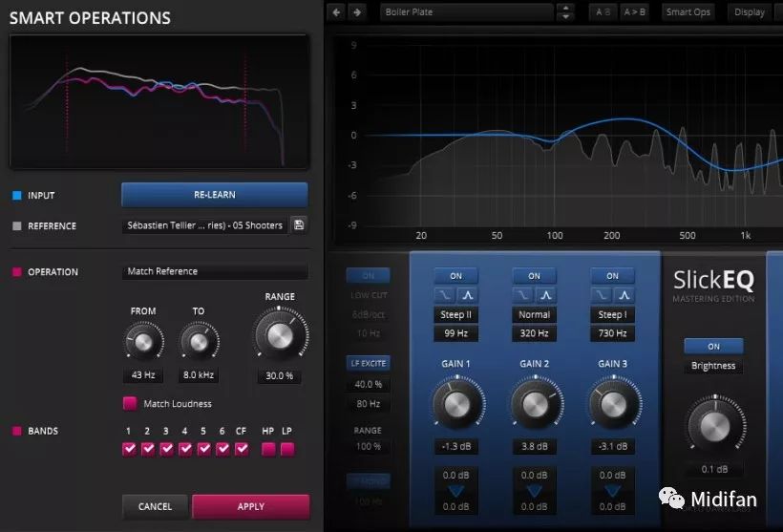The image size is (783, 532).
Task: Toggle Gain 2 band ON button
Action: tap(535, 276)
